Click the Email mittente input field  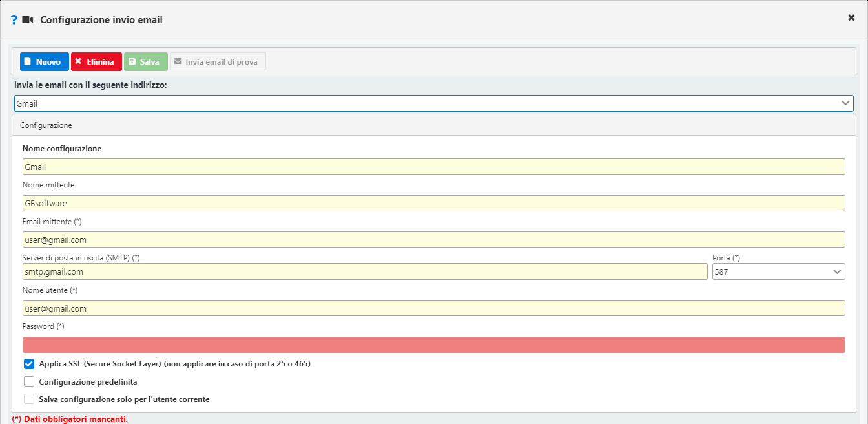coord(433,240)
